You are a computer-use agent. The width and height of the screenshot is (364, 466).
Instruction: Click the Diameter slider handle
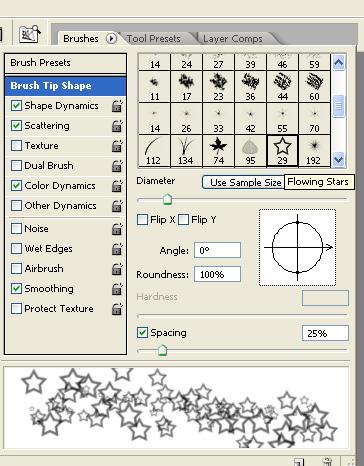pyautogui.click(x=167, y=199)
